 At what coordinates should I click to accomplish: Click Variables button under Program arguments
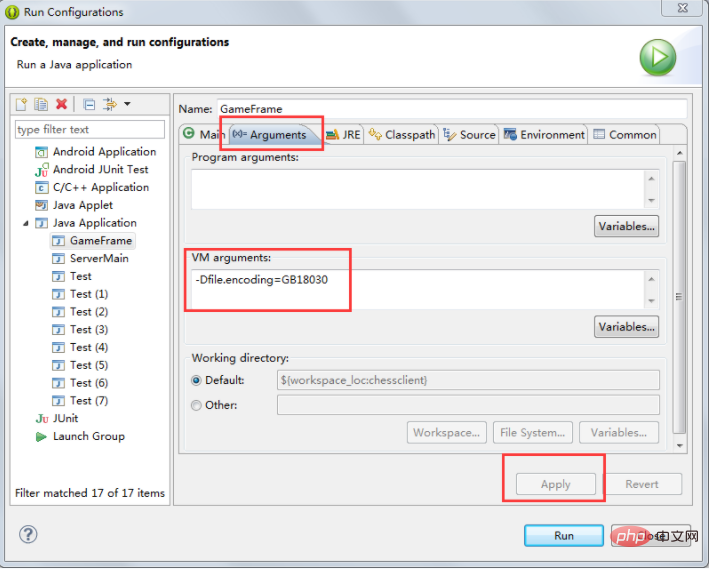click(x=626, y=227)
